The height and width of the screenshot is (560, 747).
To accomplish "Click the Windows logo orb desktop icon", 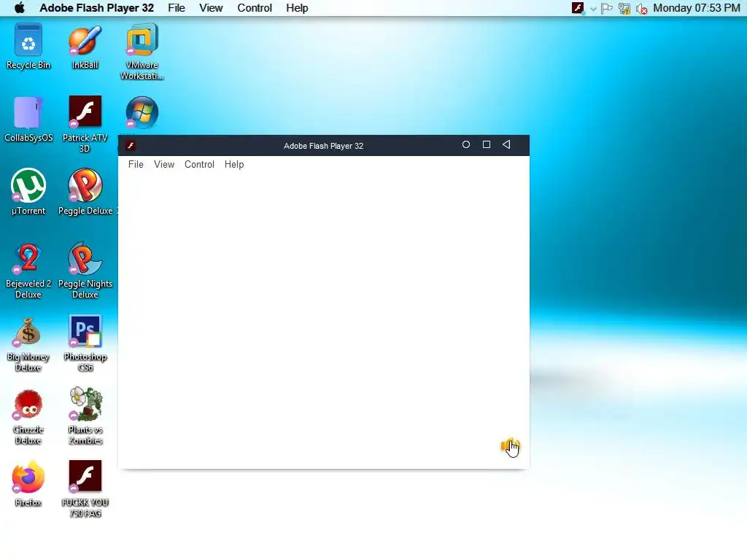I will point(142,113).
